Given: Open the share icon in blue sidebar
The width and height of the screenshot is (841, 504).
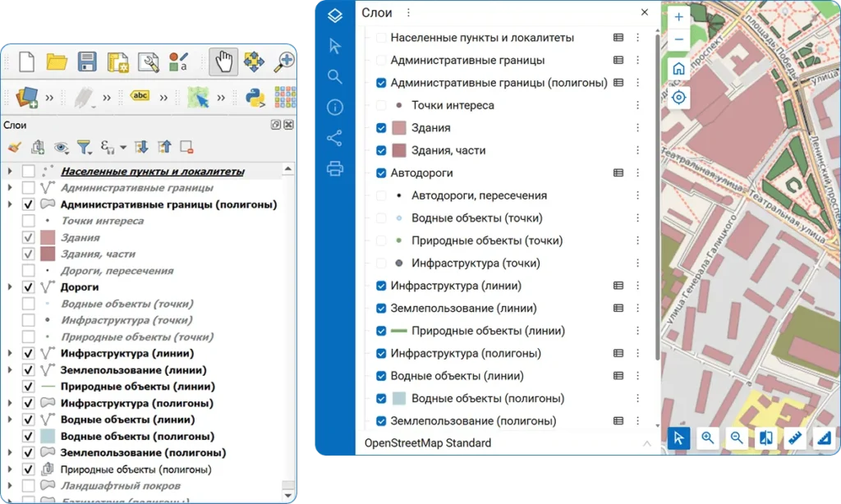Looking at the screenshot, I should click(x=334, y=138).
